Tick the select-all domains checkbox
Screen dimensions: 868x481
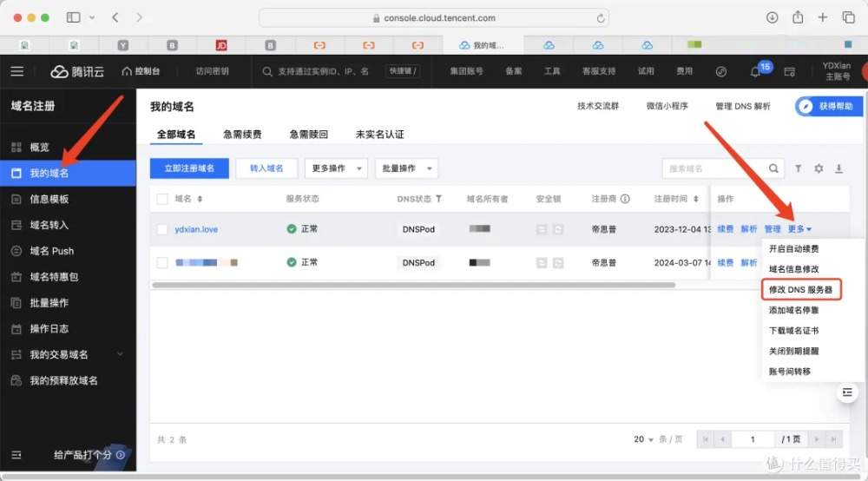(x=162, y=199)
